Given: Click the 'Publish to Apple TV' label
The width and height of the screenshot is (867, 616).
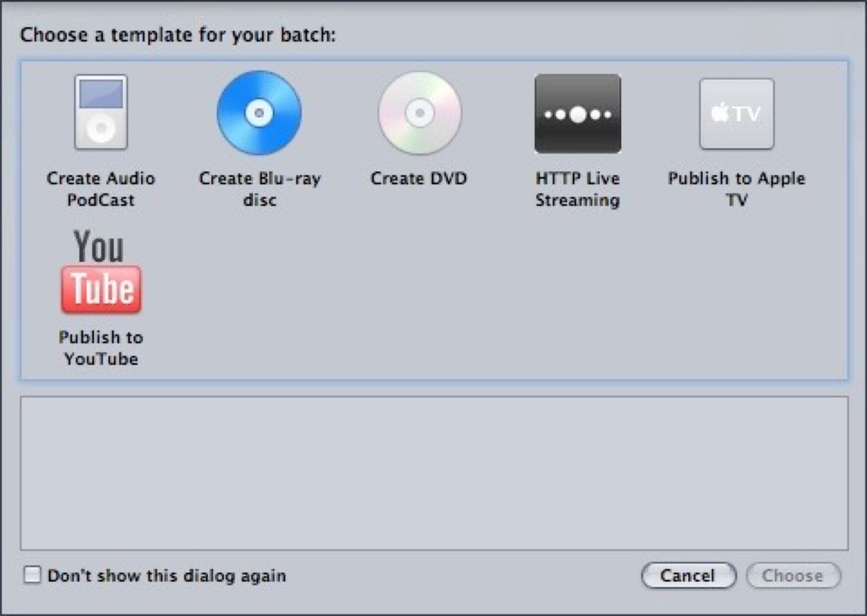Looking at the screenshot, I should point(737,189).
